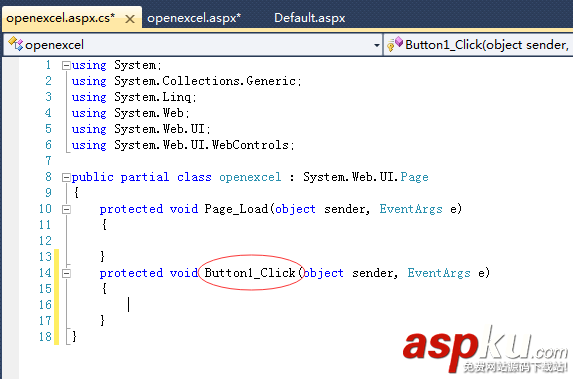
Task: Click System.Web.UI.WebControls on line 6
Action: click(x=202, y=145)
